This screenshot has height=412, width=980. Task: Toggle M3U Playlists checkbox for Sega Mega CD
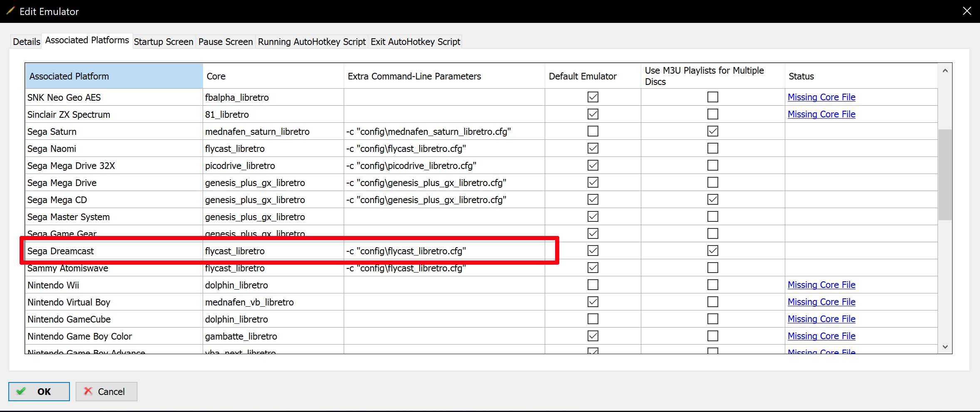[x=713, y=199]
